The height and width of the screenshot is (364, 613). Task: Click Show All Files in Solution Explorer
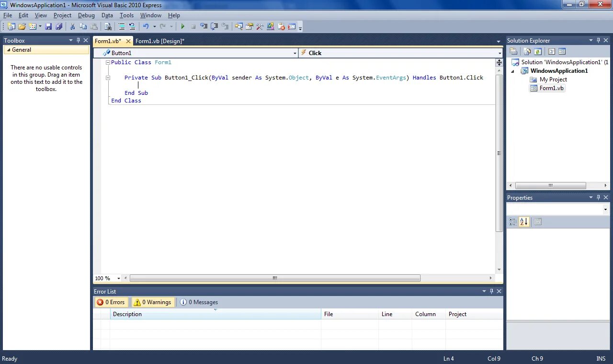click(527, 51)
